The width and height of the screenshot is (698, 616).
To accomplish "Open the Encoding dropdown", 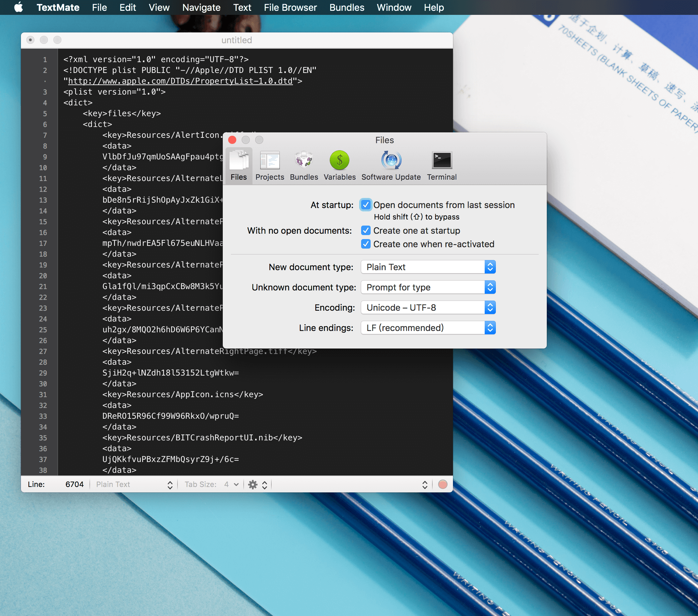I will [428, 307].
